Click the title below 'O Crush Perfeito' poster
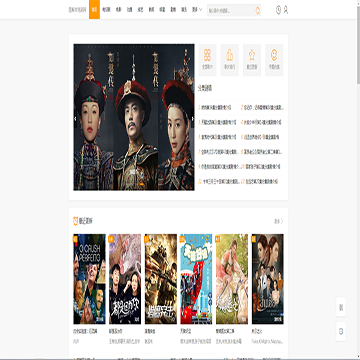 point(85,332)
